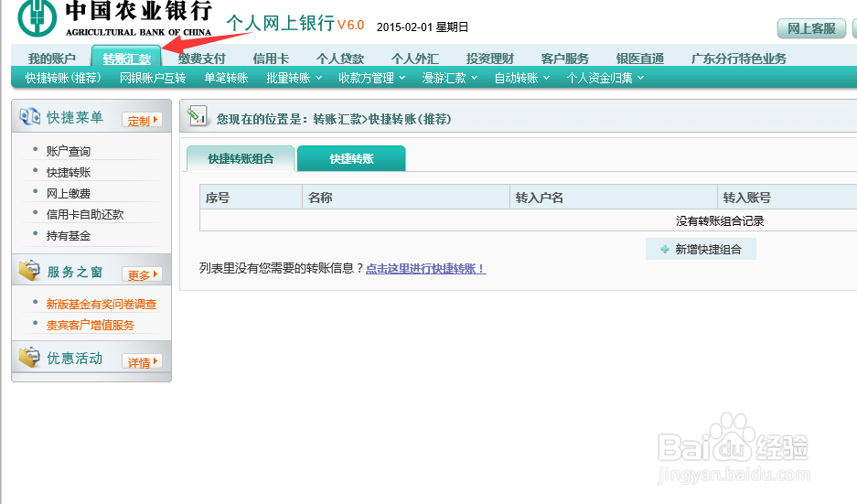857x504 pixels.
Task: Click the 网上客服 button
Action: [x=811, y=28]
